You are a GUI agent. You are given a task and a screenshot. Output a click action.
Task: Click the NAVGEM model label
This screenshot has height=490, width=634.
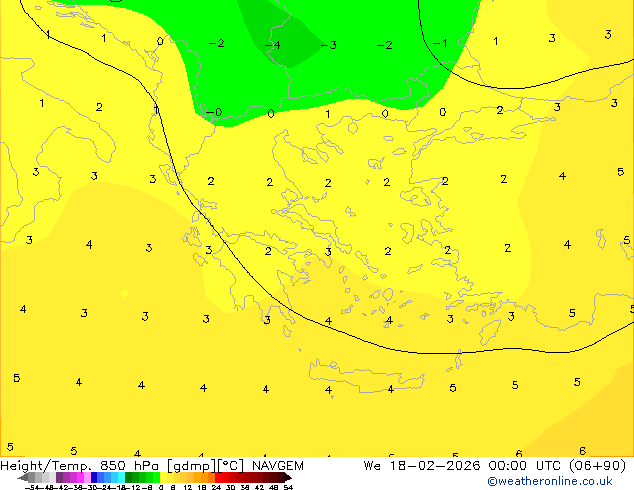278,466
